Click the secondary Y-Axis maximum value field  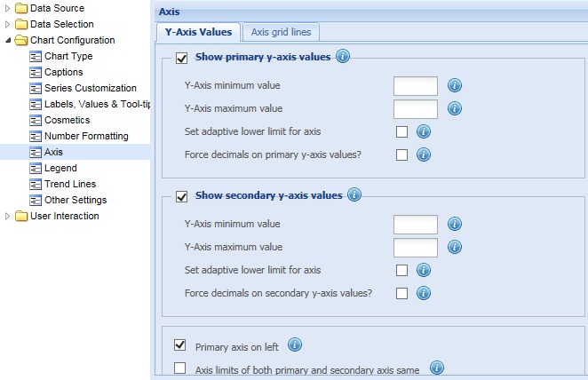(416, 248)
